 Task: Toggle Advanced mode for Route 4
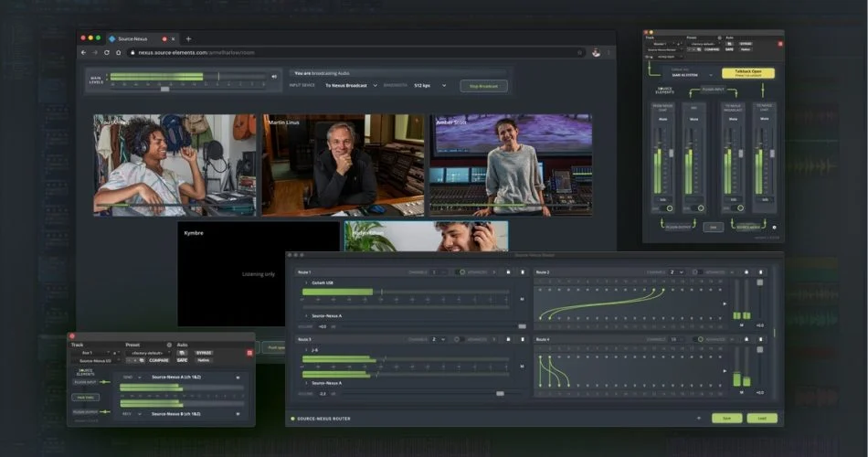click(697, 339)
